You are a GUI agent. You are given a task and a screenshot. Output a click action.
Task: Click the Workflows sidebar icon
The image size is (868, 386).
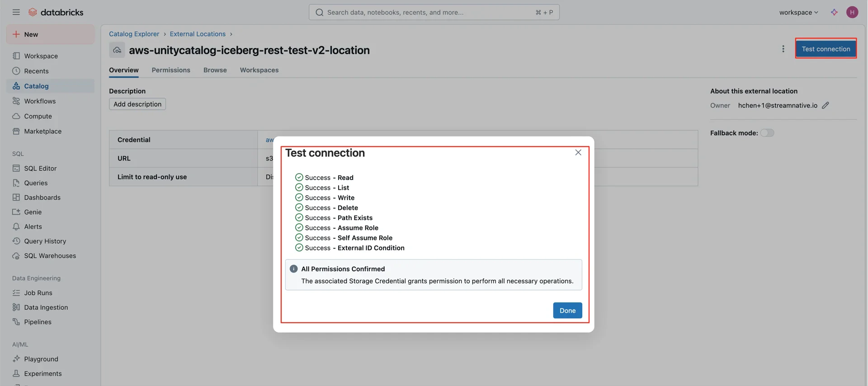16,101
